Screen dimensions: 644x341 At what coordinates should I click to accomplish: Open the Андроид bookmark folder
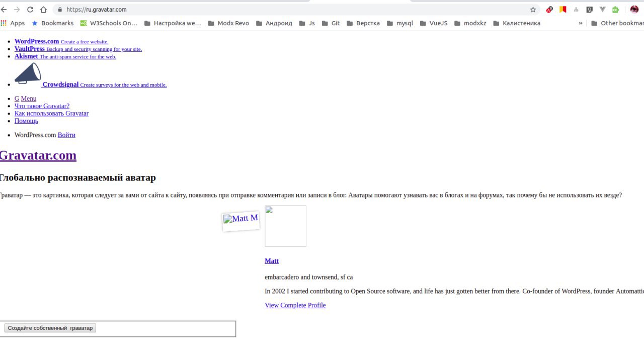tap(274, 23)
